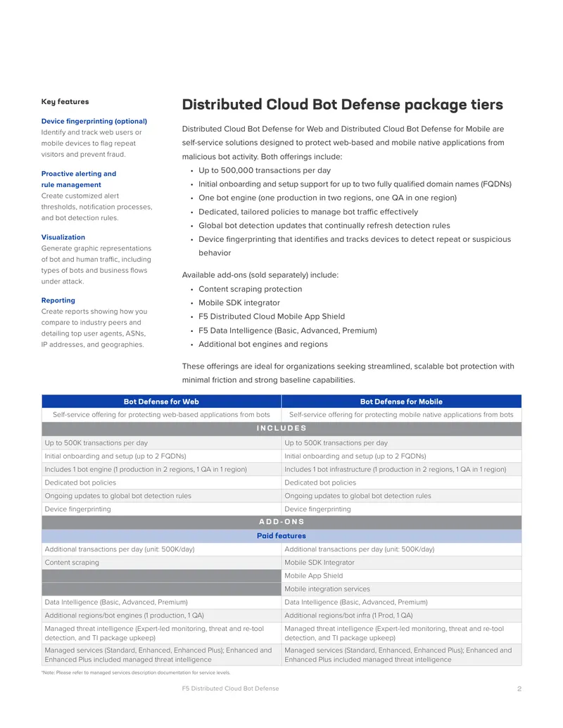Image resolution: width=563 pixels, height=728 pixels.
Task: Select the Device fingerprinting (optional) heading
Action: click(x=94, y=121)
